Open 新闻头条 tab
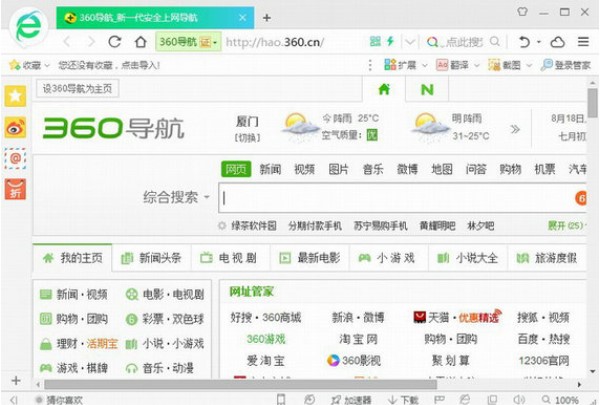 pos(151,258)
